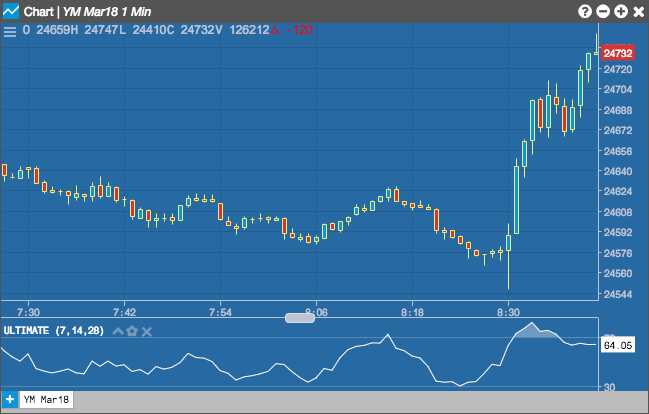Click the chart line logo icon
The image size is (649, 414).
coord(10,11)
